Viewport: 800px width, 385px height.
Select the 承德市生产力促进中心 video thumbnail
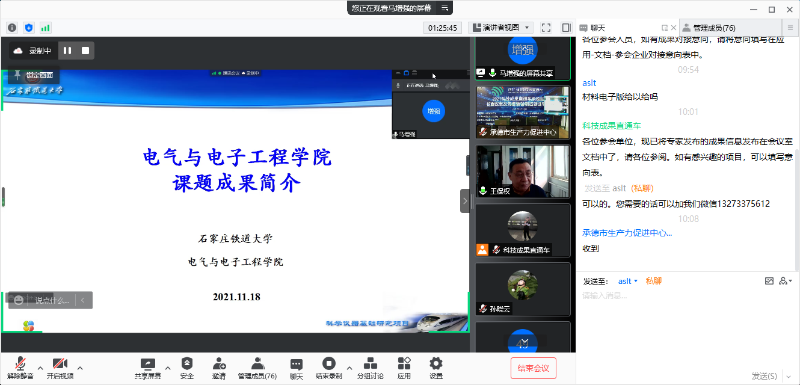click(523, 112)
